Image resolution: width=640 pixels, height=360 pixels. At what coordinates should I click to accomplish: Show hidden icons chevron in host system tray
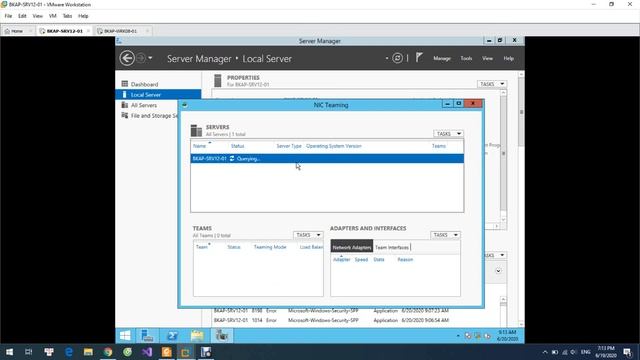coord(545,352)
